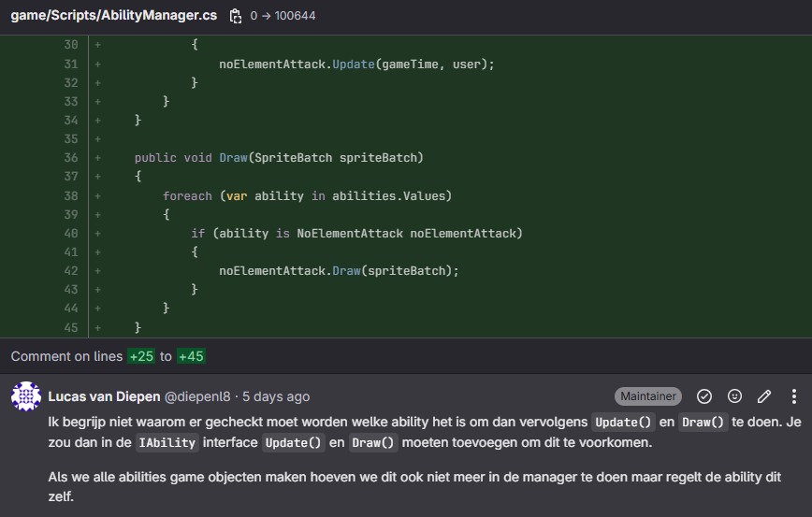Viewport: 812px width, 517px height.
Task: Click first Update() code snippet in comment
Action: click(x=623, y=422)
